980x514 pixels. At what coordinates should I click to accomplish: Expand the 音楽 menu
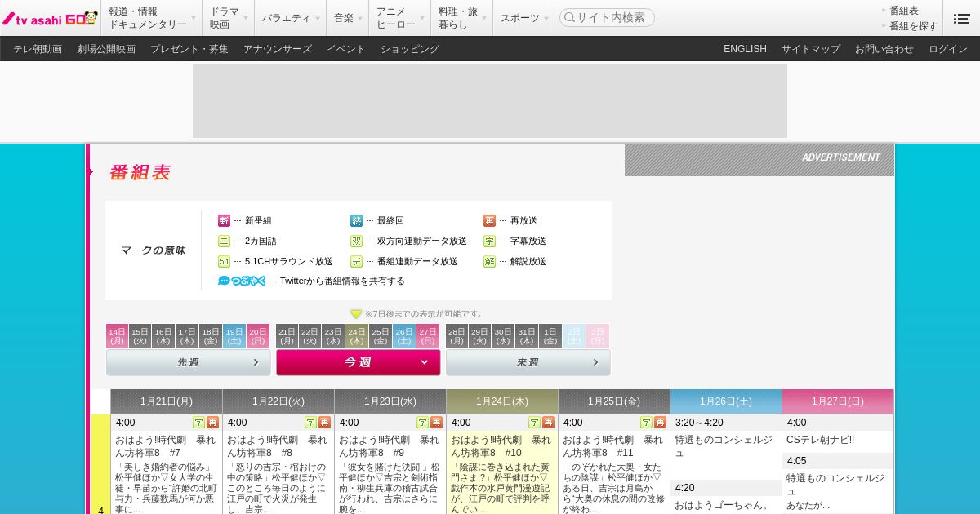348,18
